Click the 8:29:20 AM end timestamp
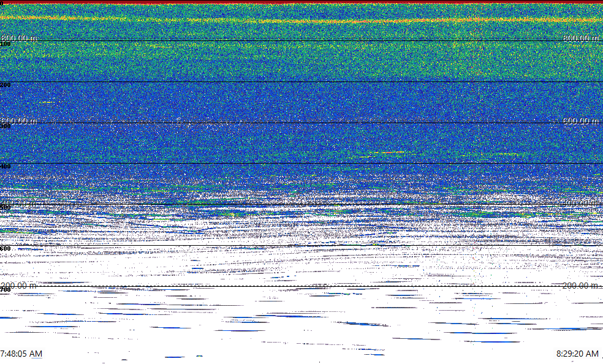603x364 pixels. (x=577, y=354)
